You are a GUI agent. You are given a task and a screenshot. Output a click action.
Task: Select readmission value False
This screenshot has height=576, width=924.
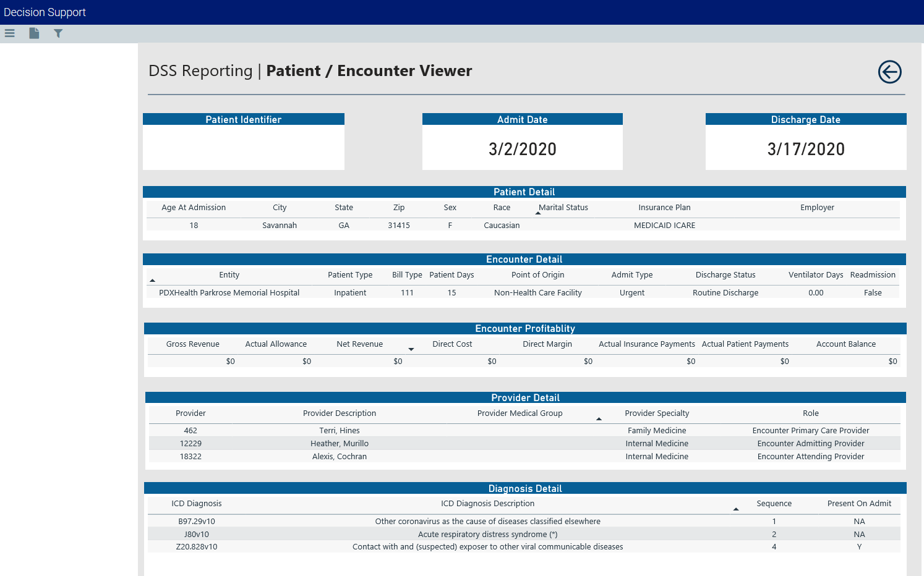[x=873, y=293]
